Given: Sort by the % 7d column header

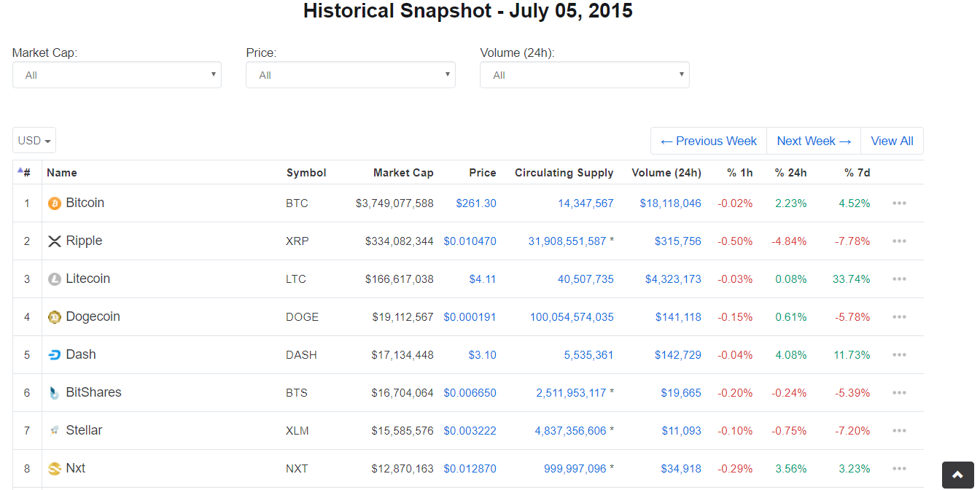Looking at the screenshot, I should click(x=857, y=173).
